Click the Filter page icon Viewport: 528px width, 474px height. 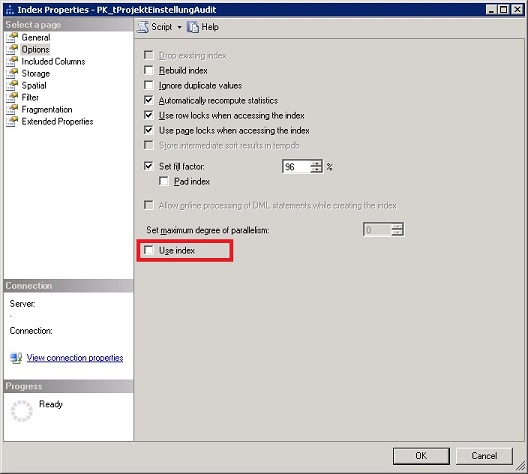tap(12, 98)
